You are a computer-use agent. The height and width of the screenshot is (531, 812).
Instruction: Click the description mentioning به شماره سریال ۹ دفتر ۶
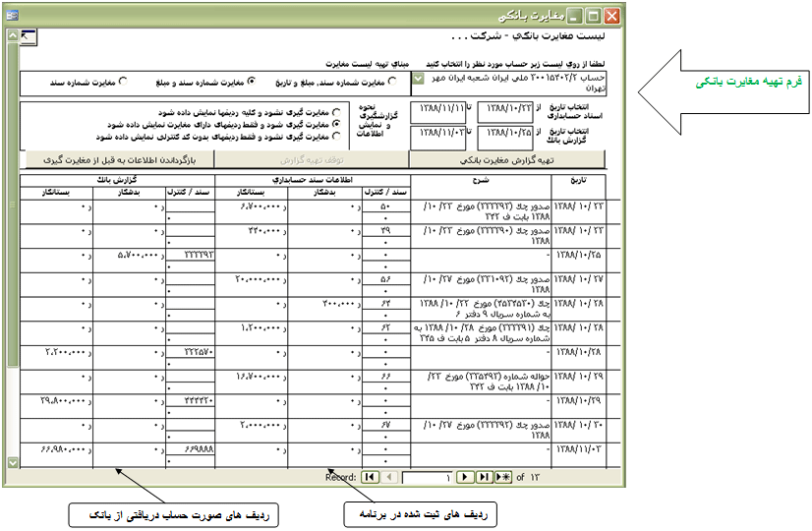(481, 309)
